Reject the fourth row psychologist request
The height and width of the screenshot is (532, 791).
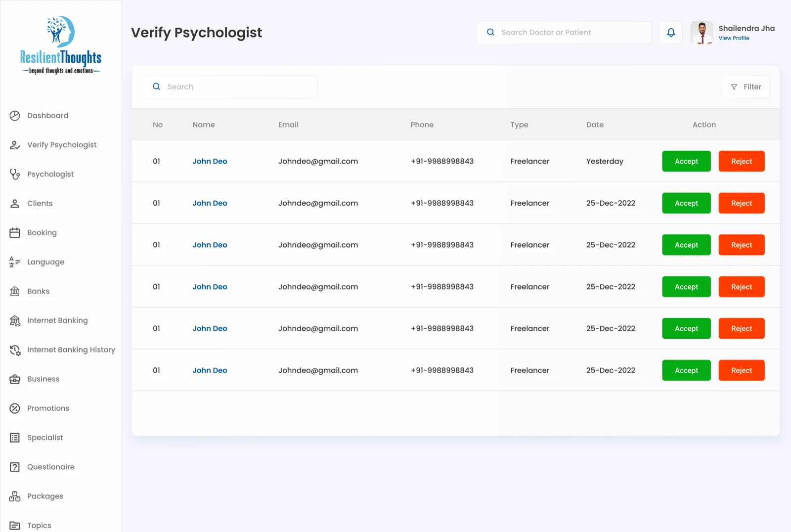point(742,287)
